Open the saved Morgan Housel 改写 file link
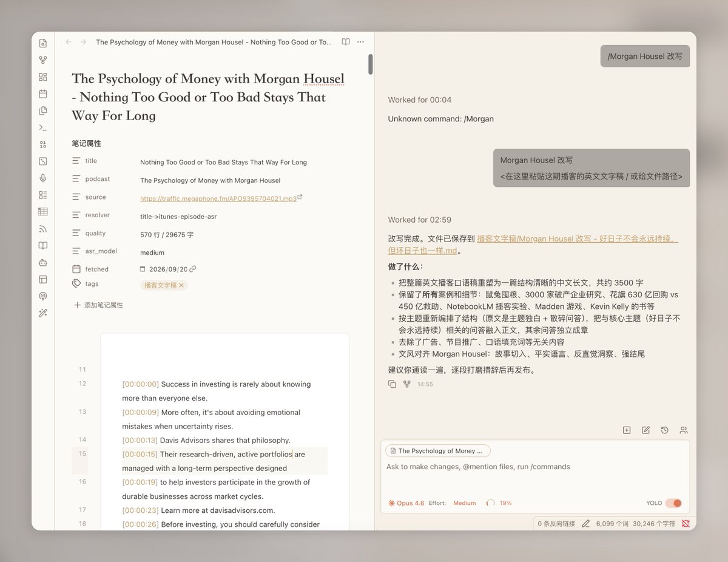This screenshot has height=562, width=728. [x=533, y=245]
